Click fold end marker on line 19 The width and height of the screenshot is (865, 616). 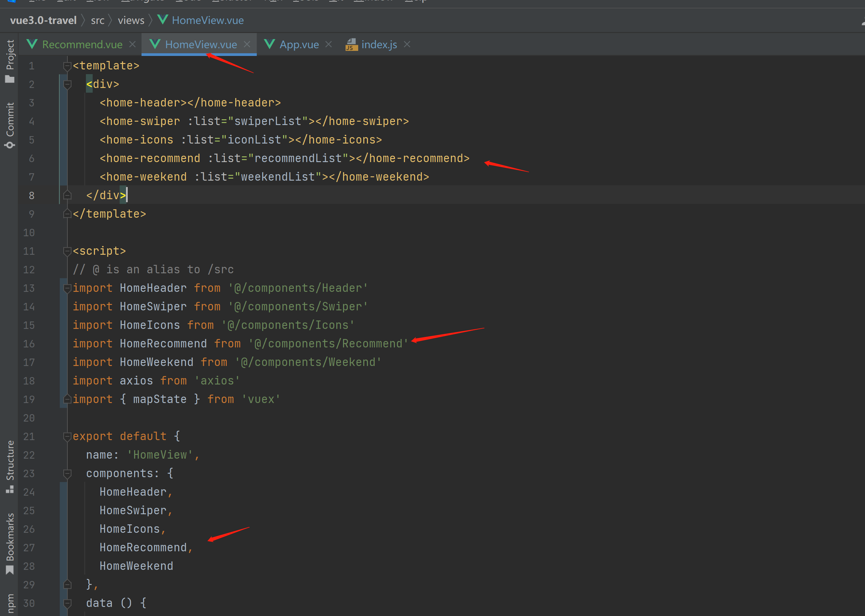coord(67,399)
